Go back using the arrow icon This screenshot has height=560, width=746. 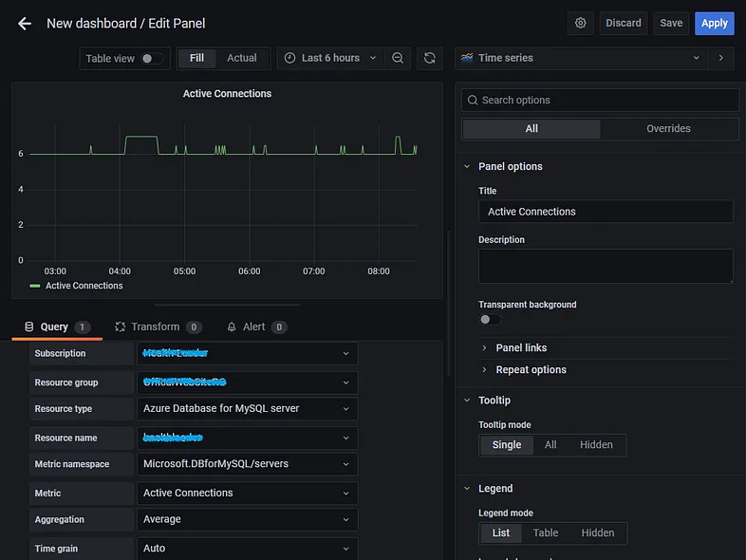25,24
